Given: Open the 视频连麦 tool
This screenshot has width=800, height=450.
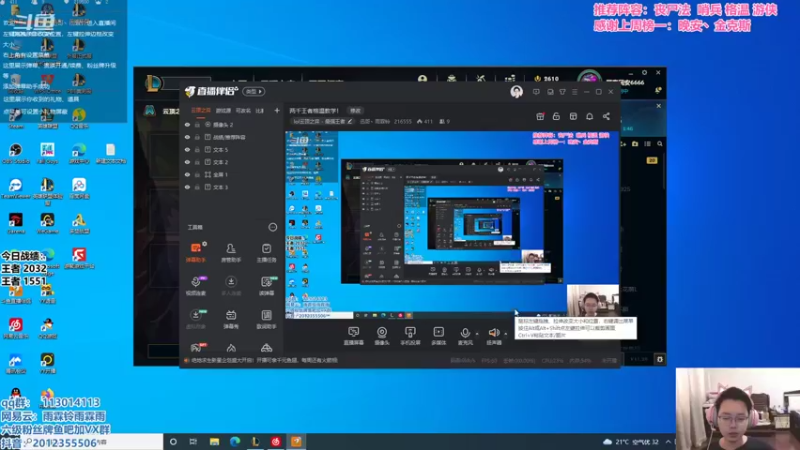Looking at the screenshot, I should click(x=196, y=285).
